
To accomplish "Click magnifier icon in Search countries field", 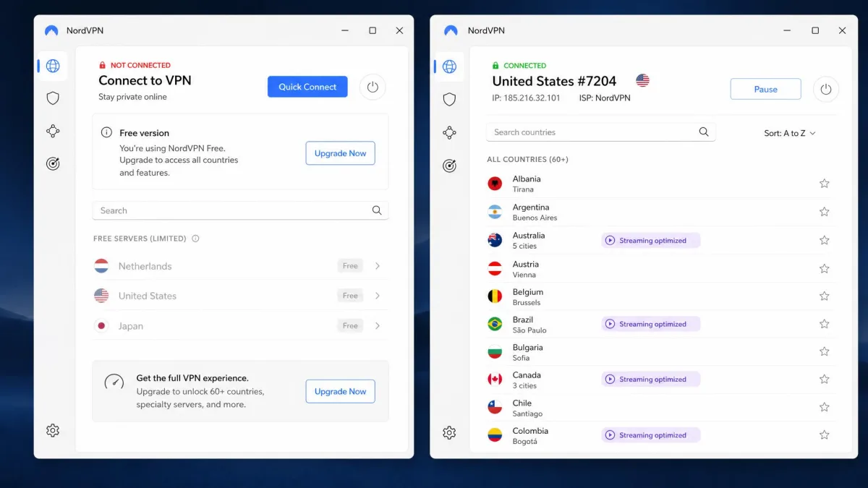I will coord(704,132).
